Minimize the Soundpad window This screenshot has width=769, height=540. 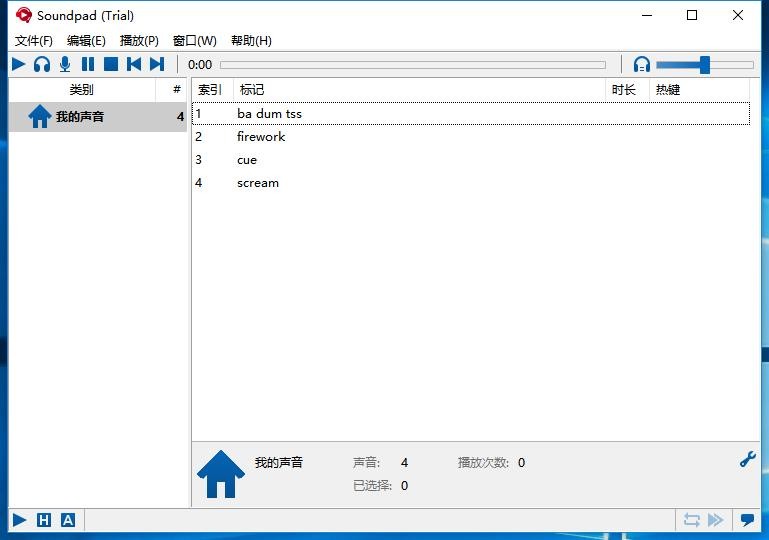point(647,15)
